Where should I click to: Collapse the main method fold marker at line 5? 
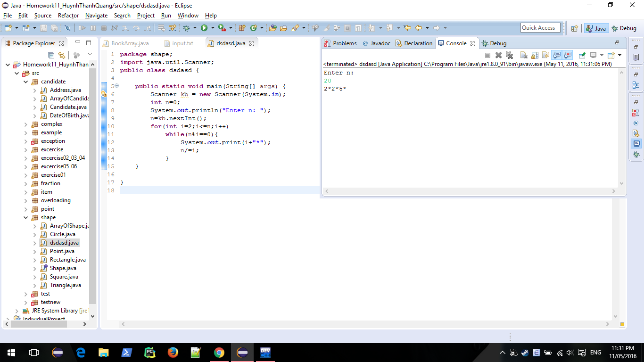pyautogui.click(x=116, y=86)
